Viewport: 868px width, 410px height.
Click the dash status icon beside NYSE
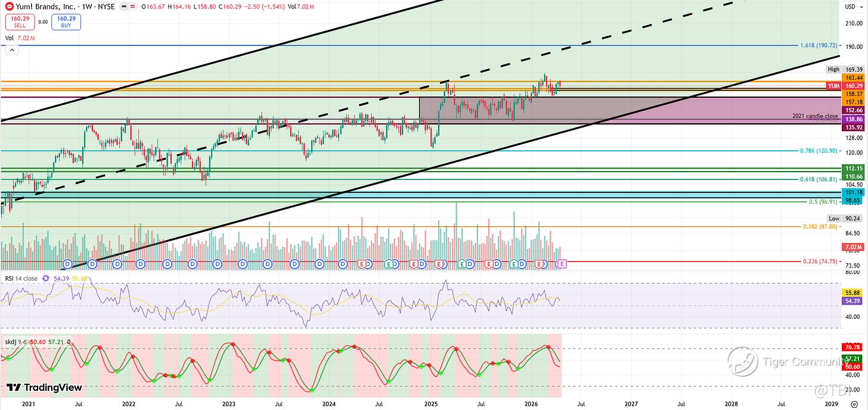pyautogui.click(x=123, y=7)
